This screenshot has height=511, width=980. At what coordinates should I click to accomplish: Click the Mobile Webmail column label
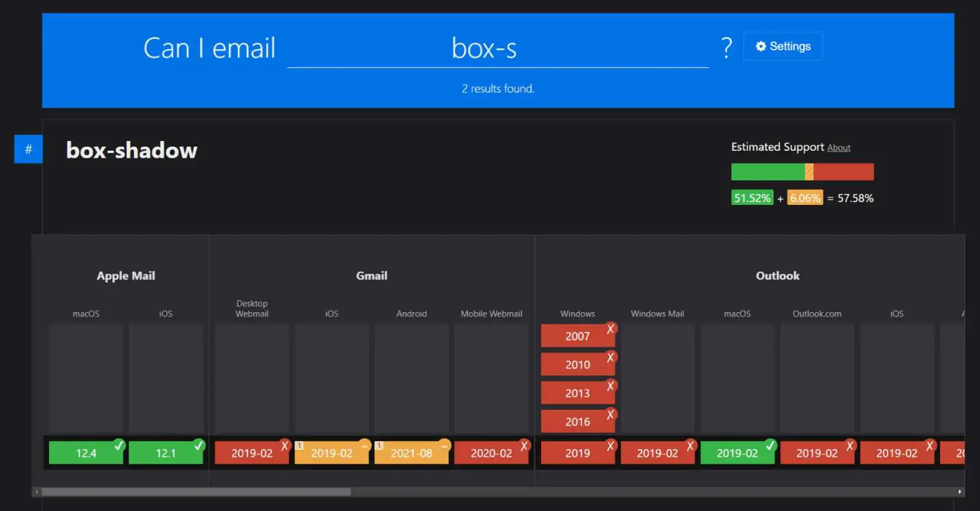[492, 313]
